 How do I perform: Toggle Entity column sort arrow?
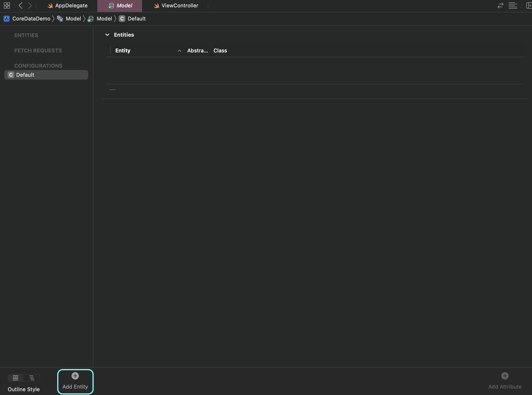pos(179,51)
